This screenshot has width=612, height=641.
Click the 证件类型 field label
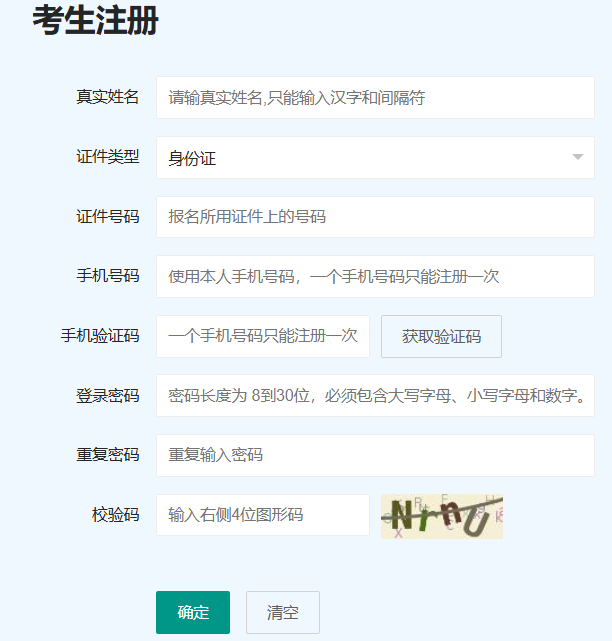tap(108, 157)
